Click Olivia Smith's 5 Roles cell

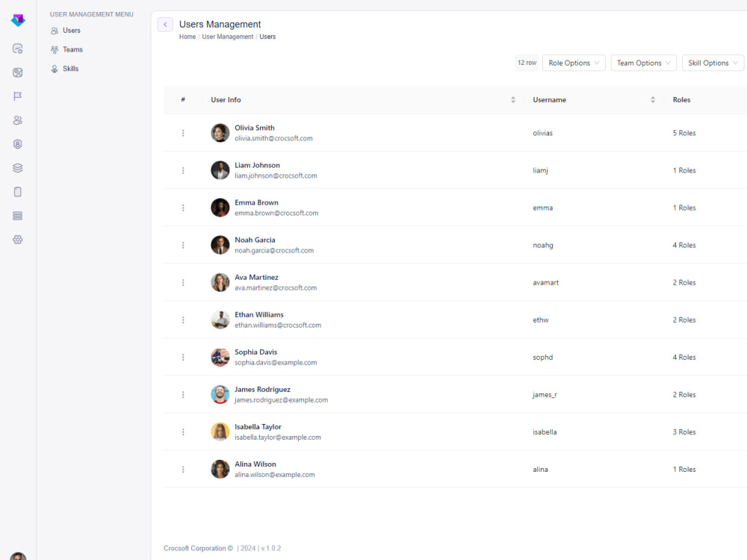684,133
